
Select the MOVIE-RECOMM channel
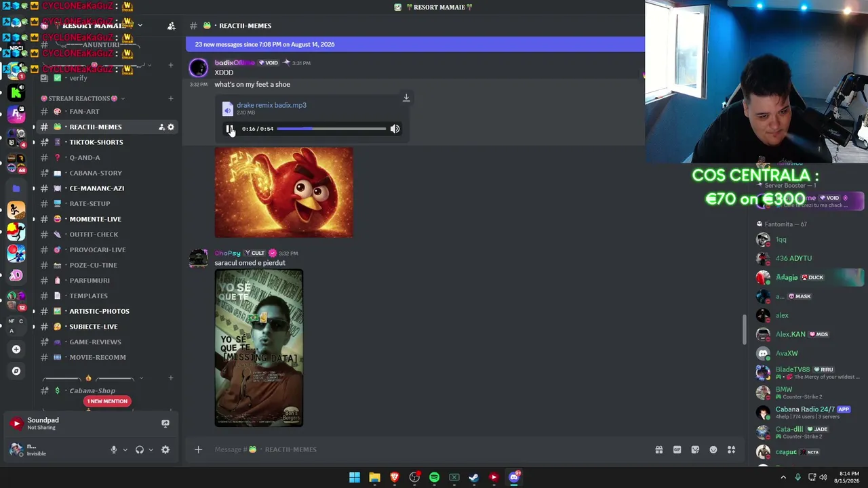tap(98, 357)
